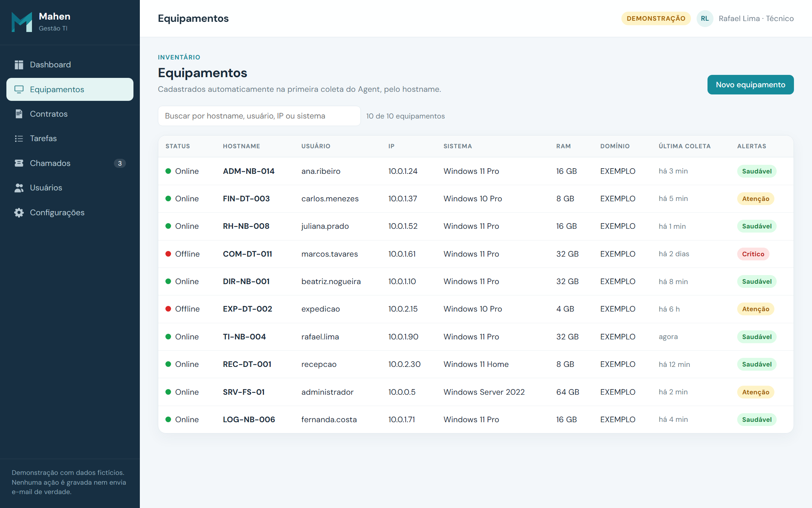Open hostname TI-NB-004
Viewport: 812px width, 508px height.
[x=244, y=337]
